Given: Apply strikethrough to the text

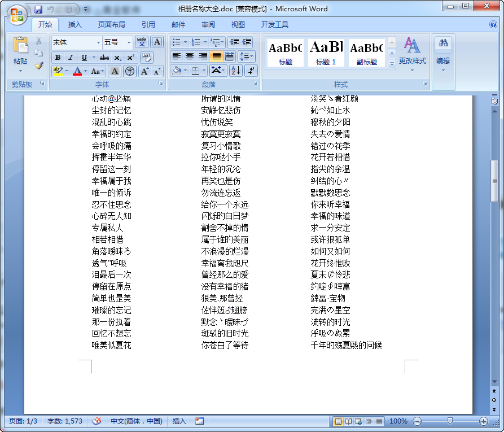Looking at the screenshot, I should tap(104, 57).
